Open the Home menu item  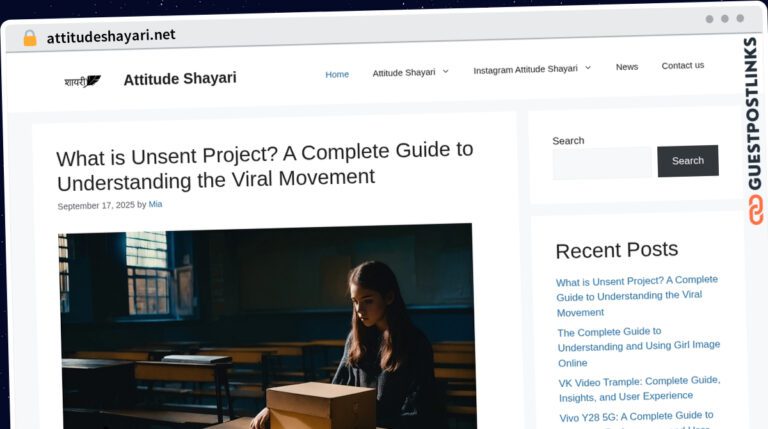[337, 74]
